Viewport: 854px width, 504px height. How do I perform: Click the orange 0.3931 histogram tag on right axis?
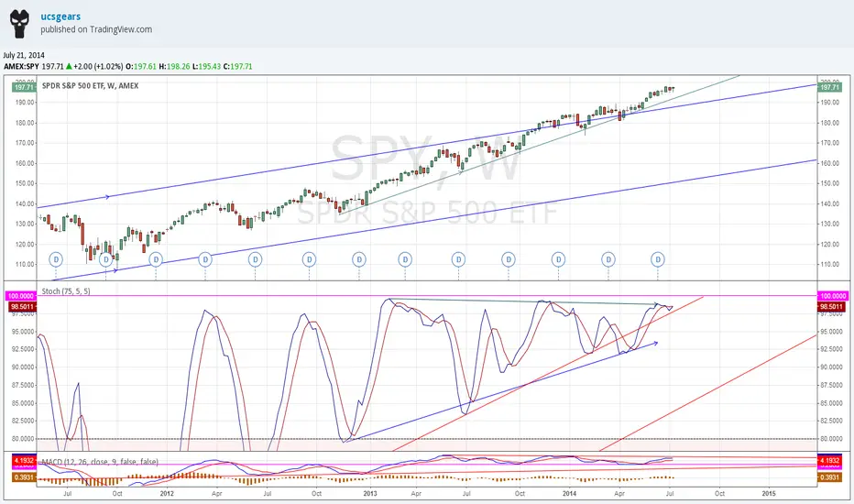tap(829, 477)
